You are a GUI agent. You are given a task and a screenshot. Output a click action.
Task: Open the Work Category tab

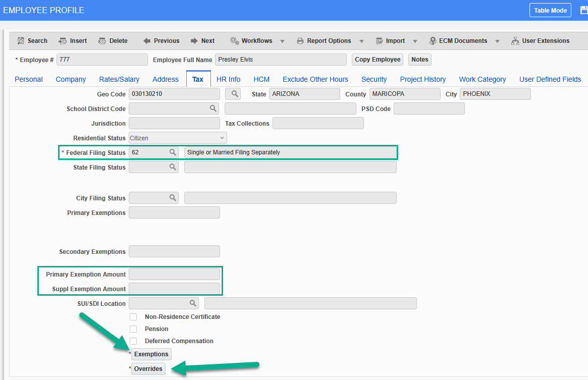tap(482, 79)
